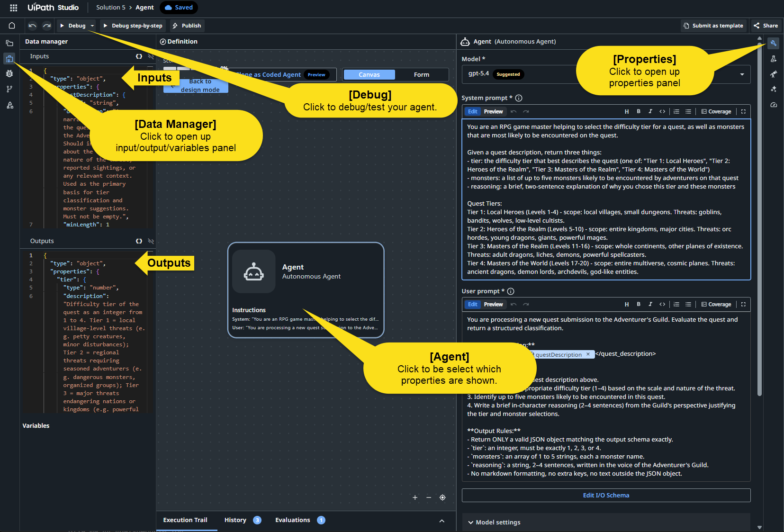Insert code in System prompt editor
784x532 pixels.
(662, 112)
